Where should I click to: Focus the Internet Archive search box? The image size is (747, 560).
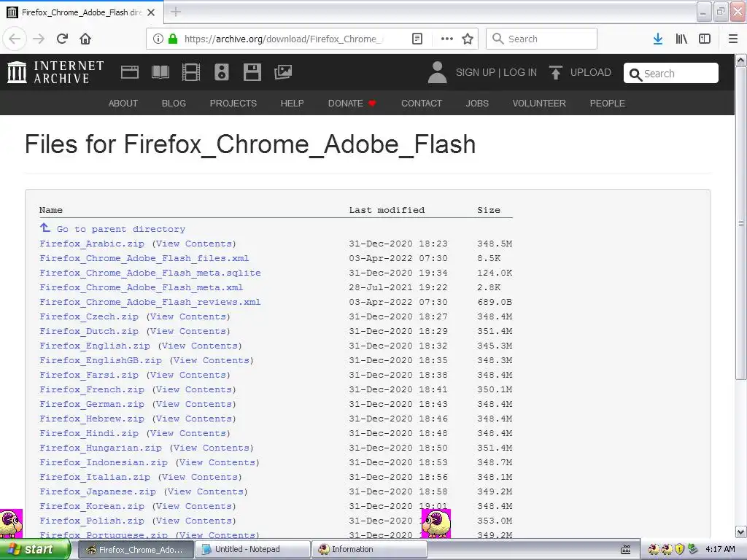[671, 74]
